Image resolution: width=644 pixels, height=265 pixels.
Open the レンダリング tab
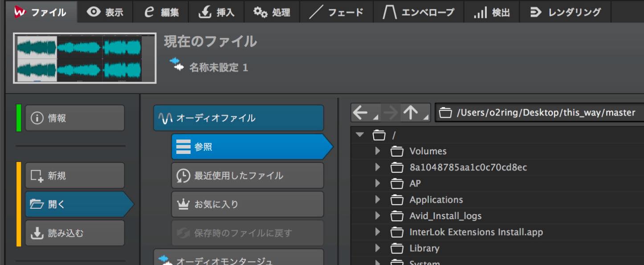566,12
